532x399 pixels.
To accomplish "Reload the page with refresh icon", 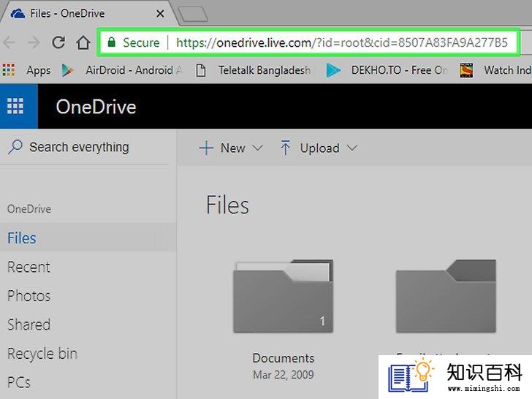I will click(58, 42).
